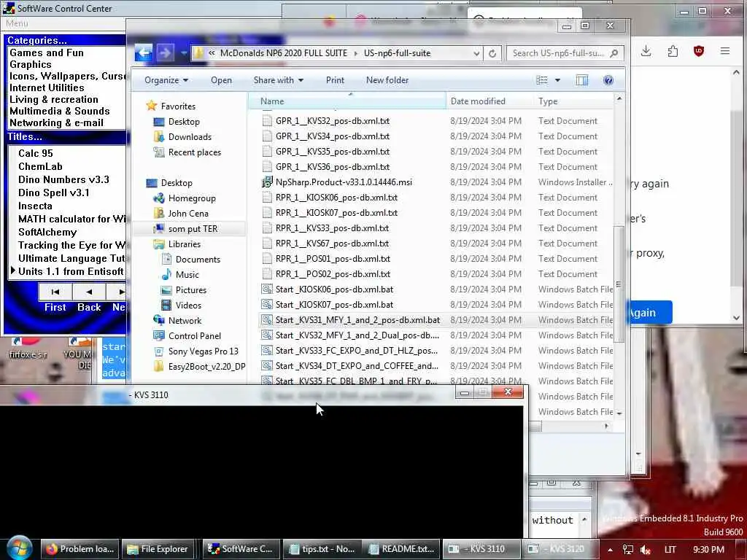Select RPR_1__KIOSK06_pos-db.xml.txt file
The height and width of the screenshot is (560, 747).
[336, 197]
